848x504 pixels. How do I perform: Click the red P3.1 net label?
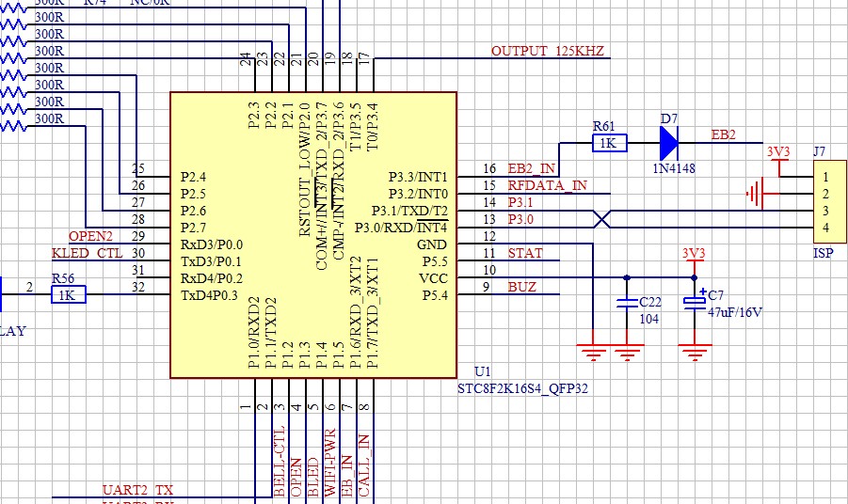point(520,202)
